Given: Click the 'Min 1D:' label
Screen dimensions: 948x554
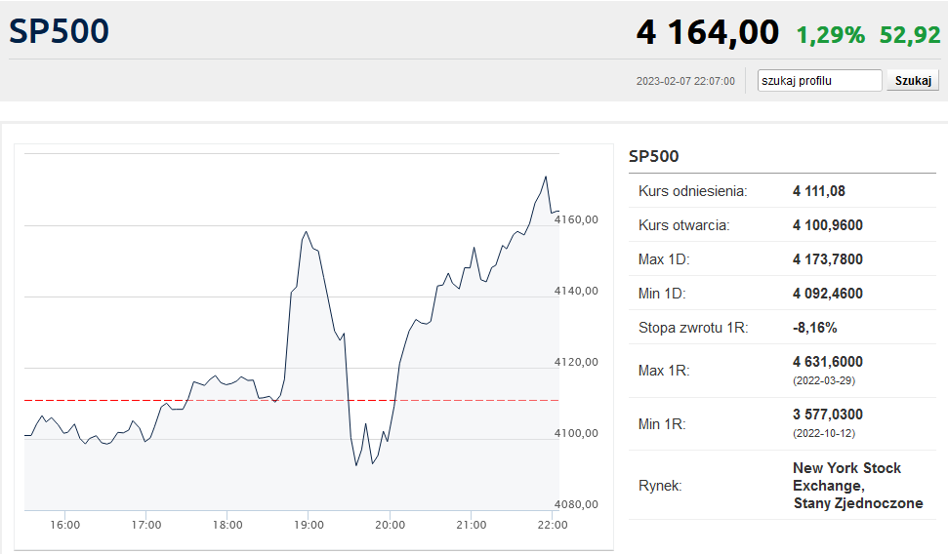Looking at the screenshot, I should coord(662,293).
